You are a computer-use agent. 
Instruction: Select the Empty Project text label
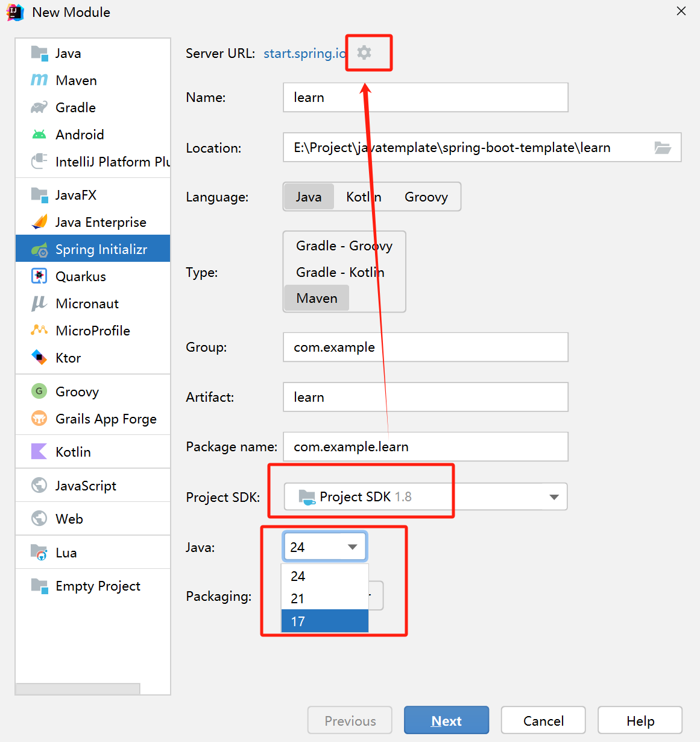coord(98,586)
